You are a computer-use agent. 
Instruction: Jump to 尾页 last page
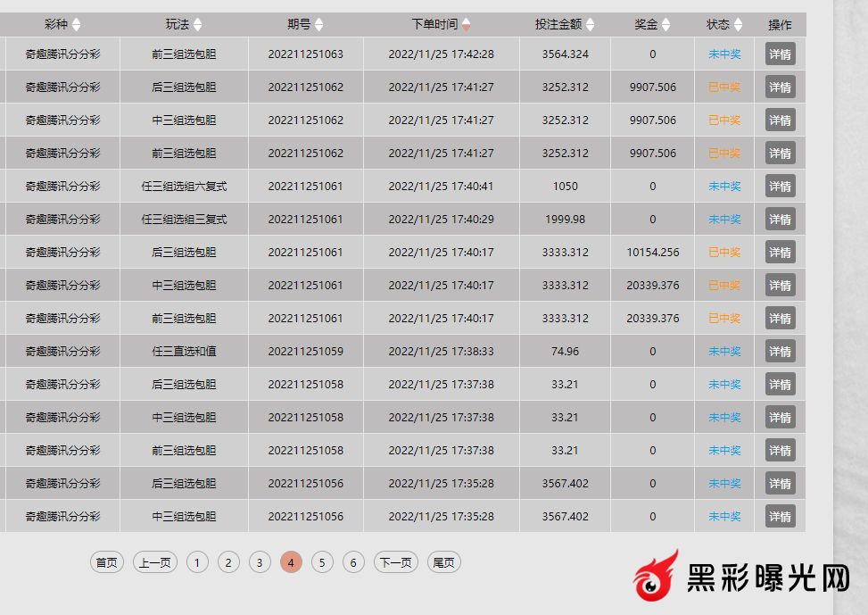pyautogui.click(x=443, y=562)
